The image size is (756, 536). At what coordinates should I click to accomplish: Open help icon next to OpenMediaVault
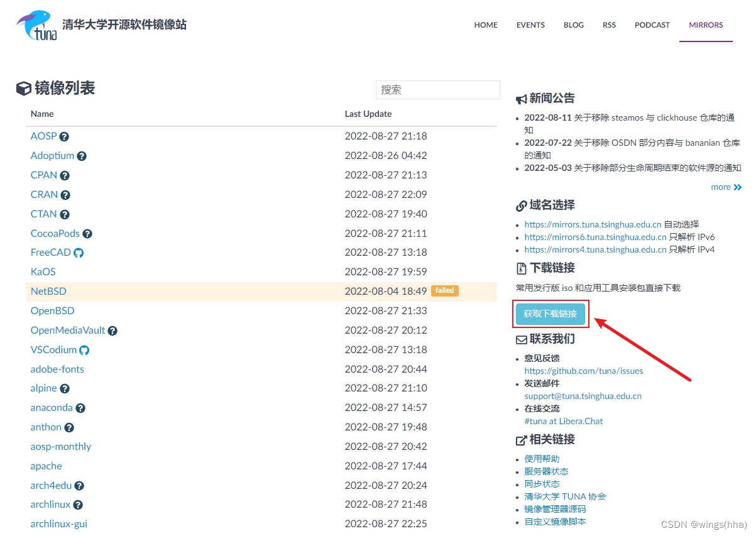(112, 331)
